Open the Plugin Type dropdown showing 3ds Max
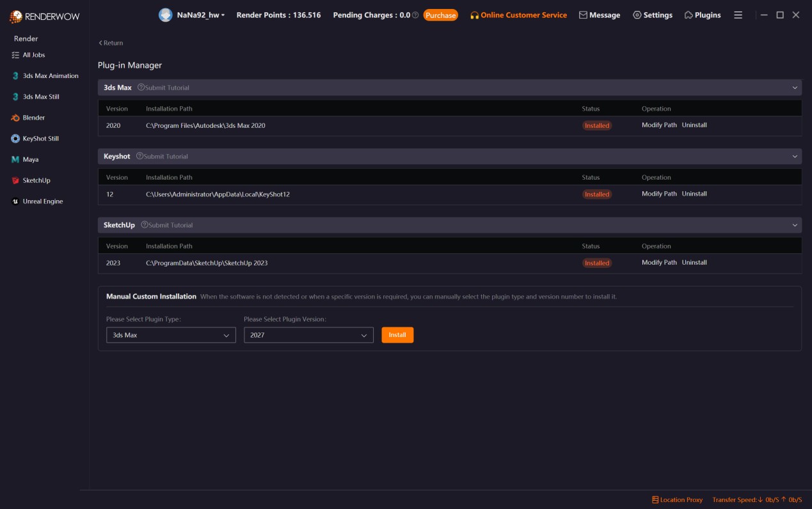 coord(171,335)
